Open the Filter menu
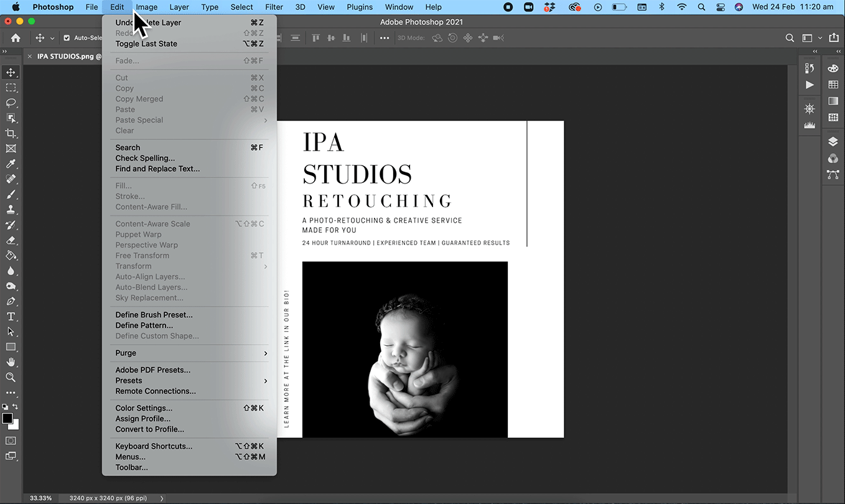Viewport: 845px width, 504px height. point(274,7)
